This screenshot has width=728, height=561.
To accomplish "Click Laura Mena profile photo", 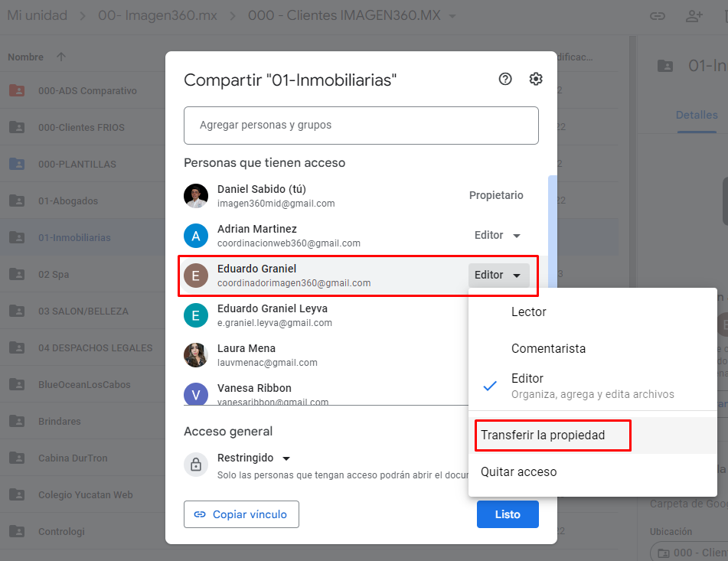I will pos(196,355).
